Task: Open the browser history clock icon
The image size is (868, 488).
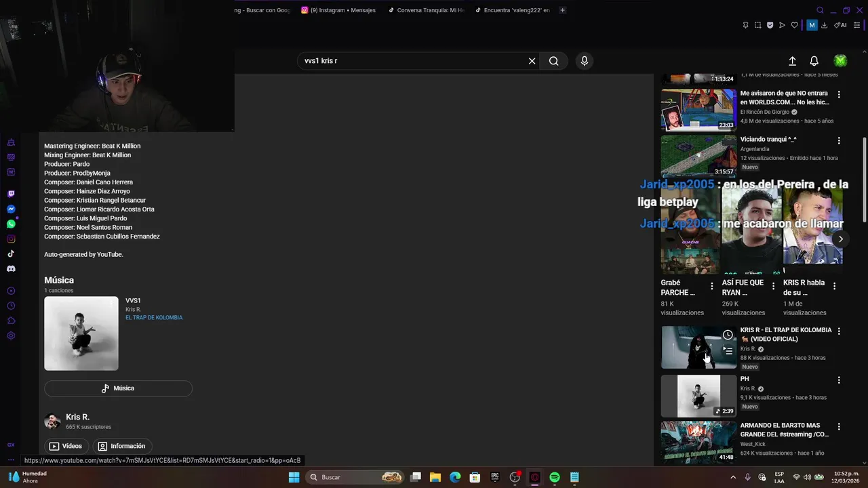Action: click(x=11, y=306)
